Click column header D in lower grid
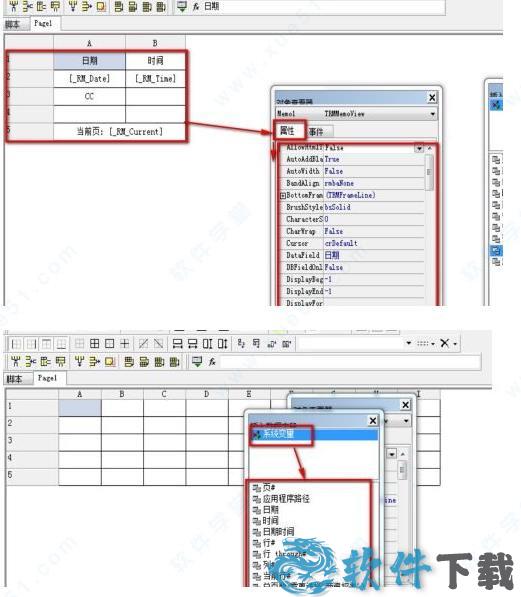The image size is (521, 597). point(207,394)
